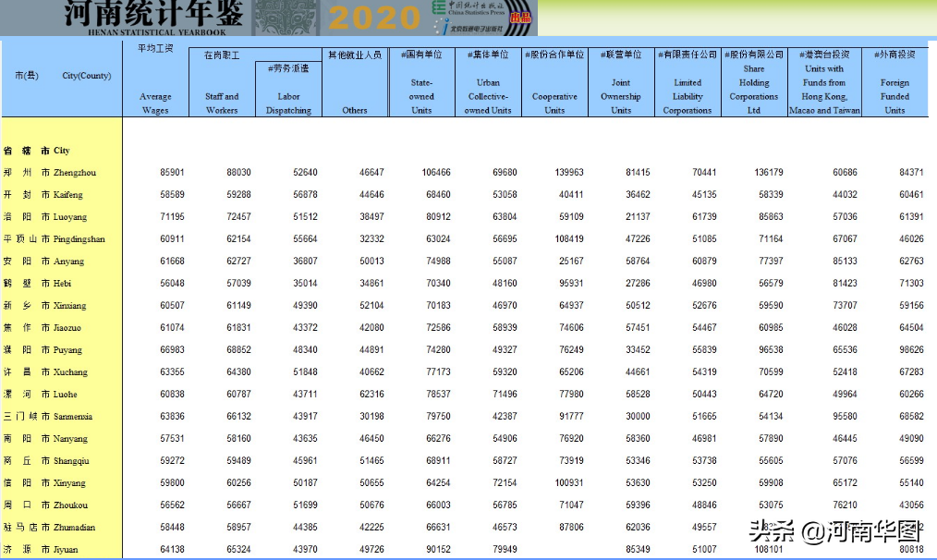937x560 pixels.
Task: Click the China Statistics Press logo
Action: coord(469,7)
